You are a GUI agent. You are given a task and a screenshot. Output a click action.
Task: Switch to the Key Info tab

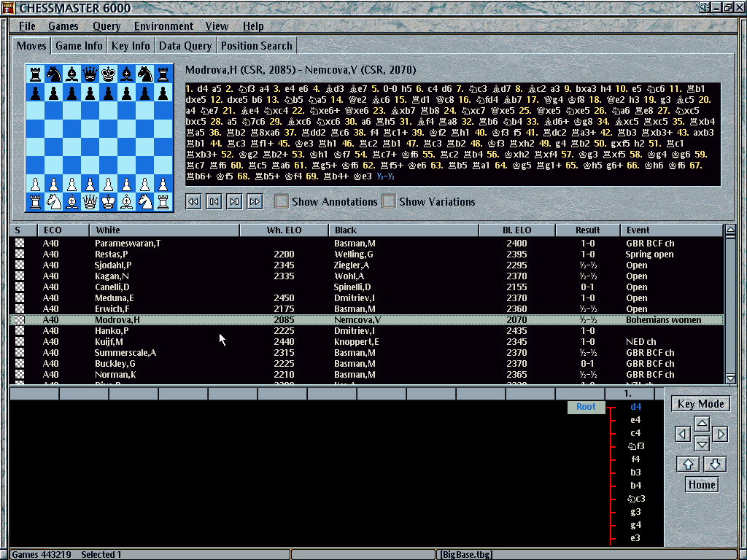coord(131,46)
